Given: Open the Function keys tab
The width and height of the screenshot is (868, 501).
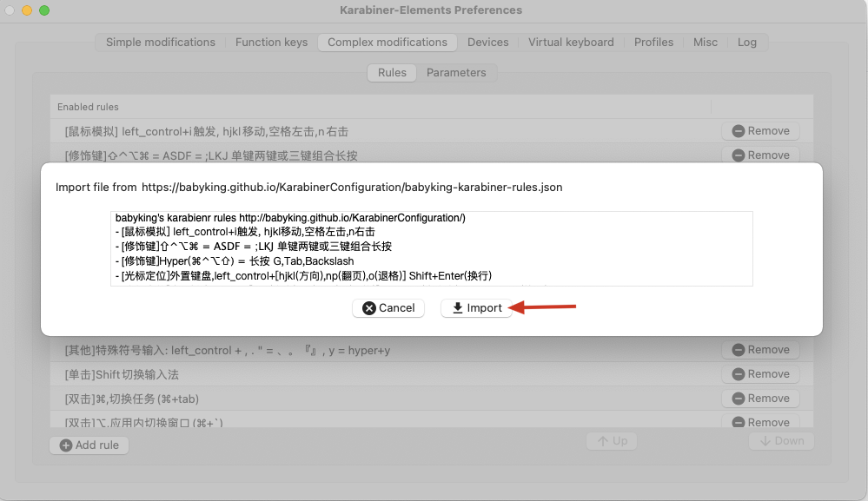Looking at the screenshot, I should pos(271,42).
